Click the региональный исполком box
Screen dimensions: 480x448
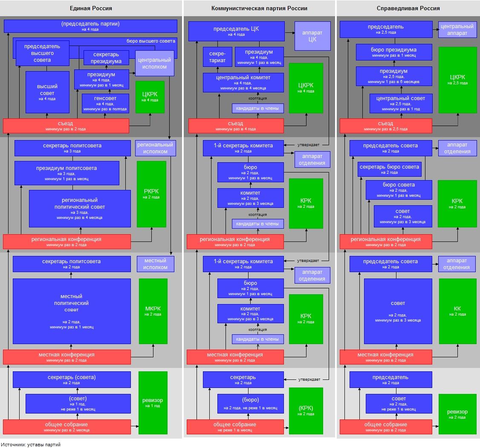[x=155, y=148]
